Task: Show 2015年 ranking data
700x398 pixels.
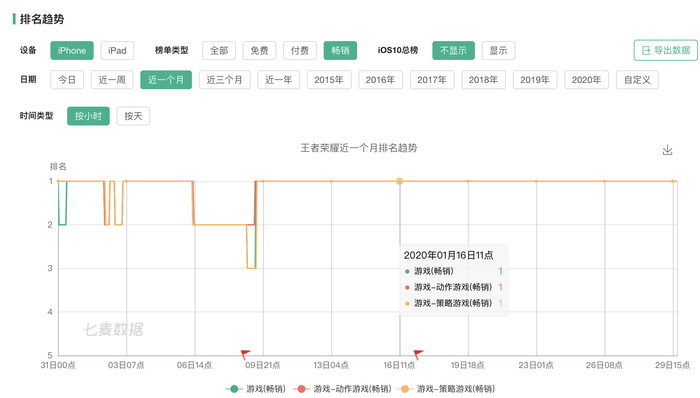Action: [329, 80]
